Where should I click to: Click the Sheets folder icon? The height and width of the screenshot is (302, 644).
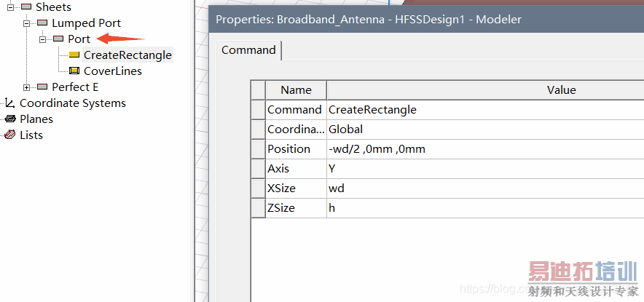[x=26, y=7]
